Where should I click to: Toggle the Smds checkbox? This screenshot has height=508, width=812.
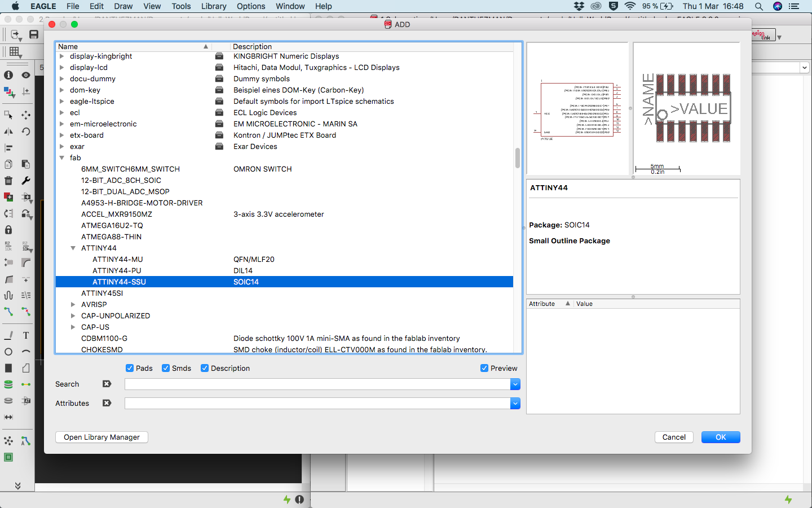tap(166, 368)
